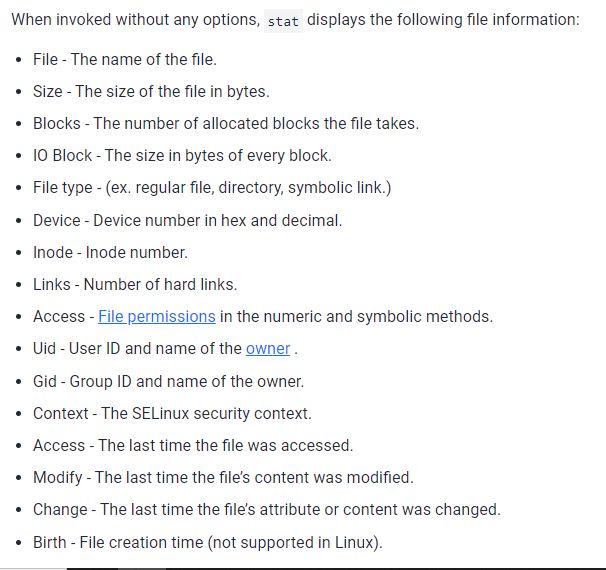This screenshot has width=606, height=570.
Task: Click the 'IO Block' list entry
Action: coord(182,156)
